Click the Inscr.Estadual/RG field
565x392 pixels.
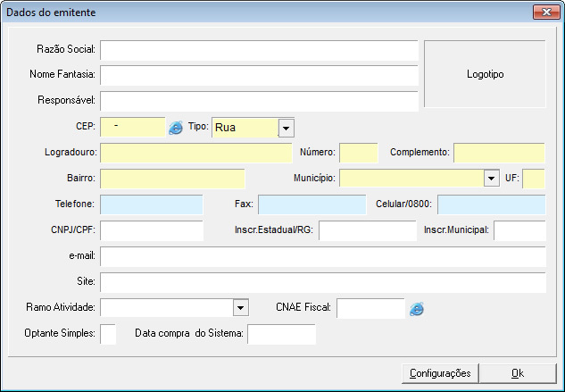point(367,230)
